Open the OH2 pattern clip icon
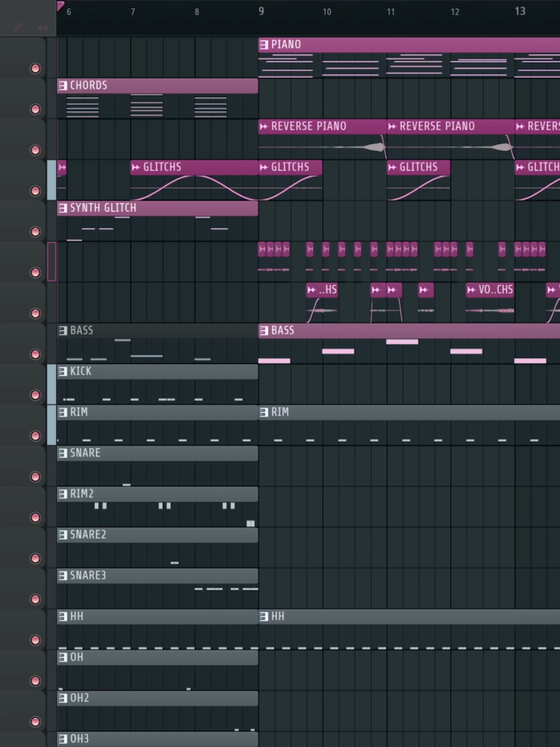 point(63,698)
